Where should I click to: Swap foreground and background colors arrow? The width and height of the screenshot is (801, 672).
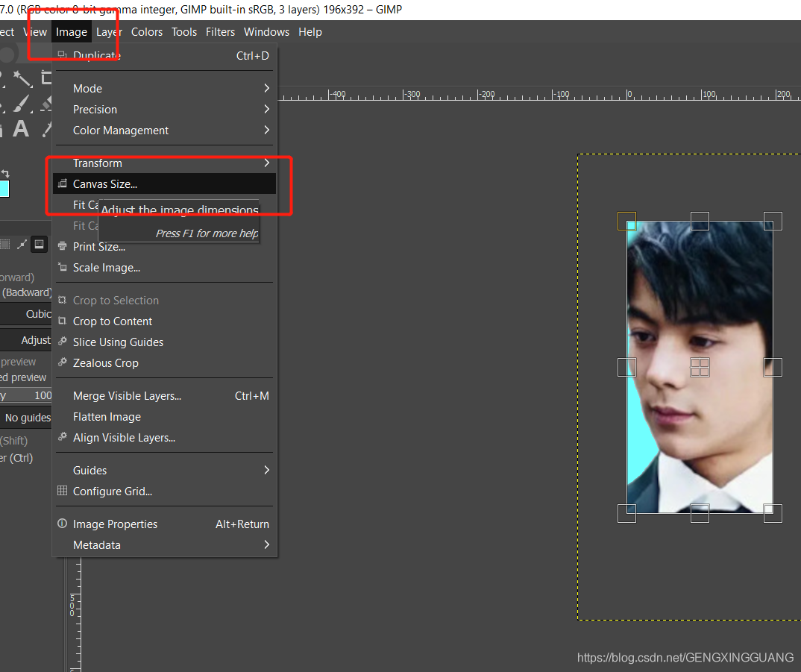click(x=6, y=174)
